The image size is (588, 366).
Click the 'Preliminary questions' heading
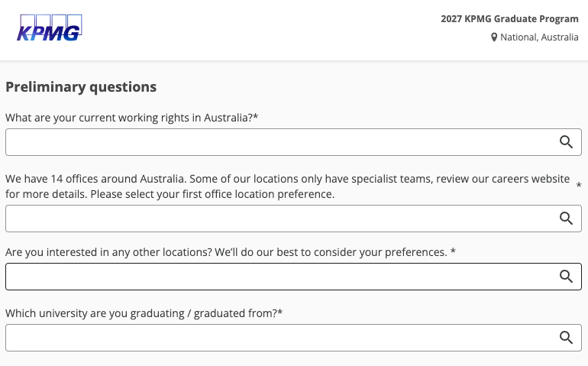coord(81,87)
